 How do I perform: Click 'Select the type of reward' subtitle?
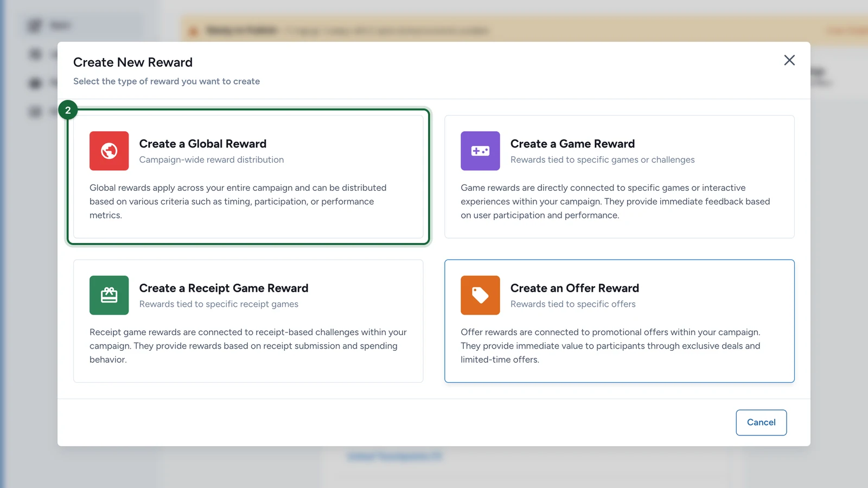click(167, 81)
